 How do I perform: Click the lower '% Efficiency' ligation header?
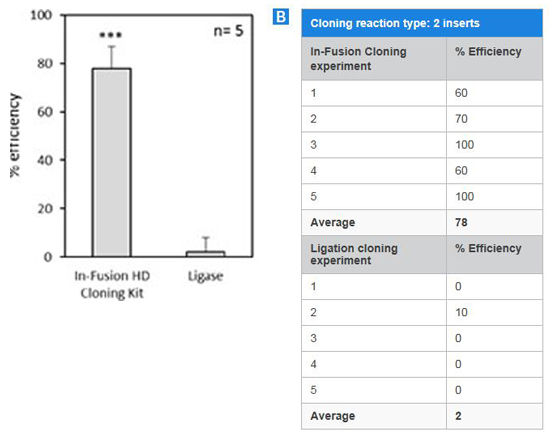click(495, 254)
